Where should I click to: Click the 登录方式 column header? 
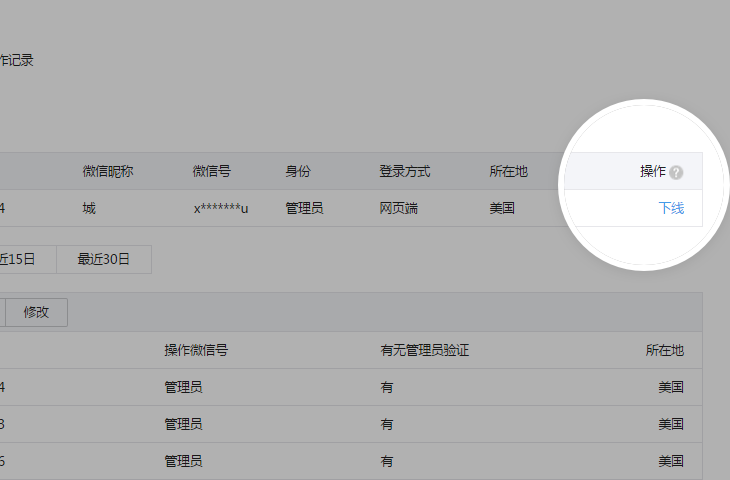pyautogui.click(x=404, y=171)
